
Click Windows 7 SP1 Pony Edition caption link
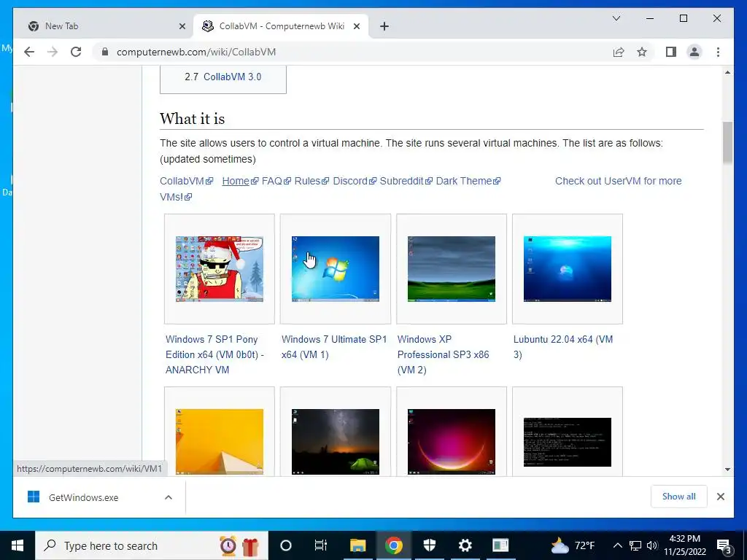point(214,354)
